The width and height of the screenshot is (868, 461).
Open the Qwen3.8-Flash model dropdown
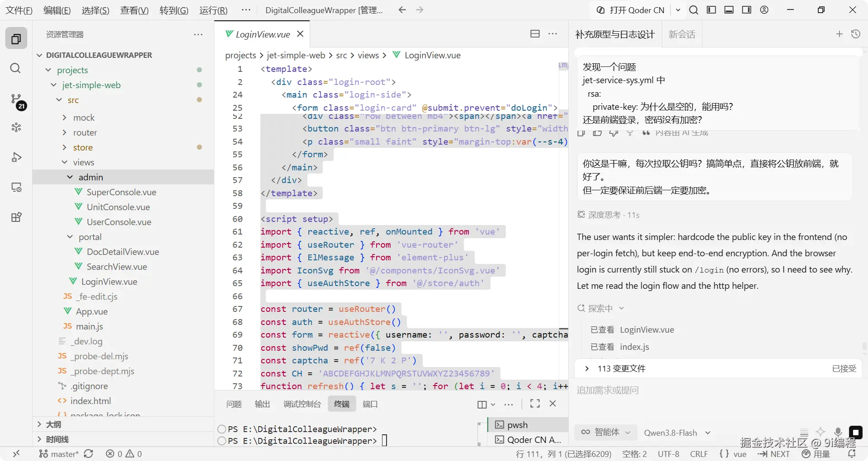coord(677,433)
